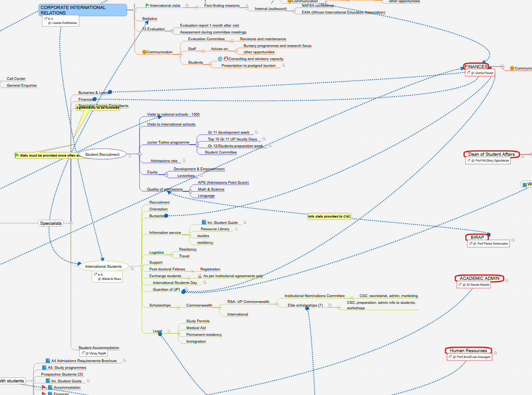This screenshot has height=395, width=532.
Task: Click the book icon on "A5: Study programmes"
Action: click(x=45, y=367)
